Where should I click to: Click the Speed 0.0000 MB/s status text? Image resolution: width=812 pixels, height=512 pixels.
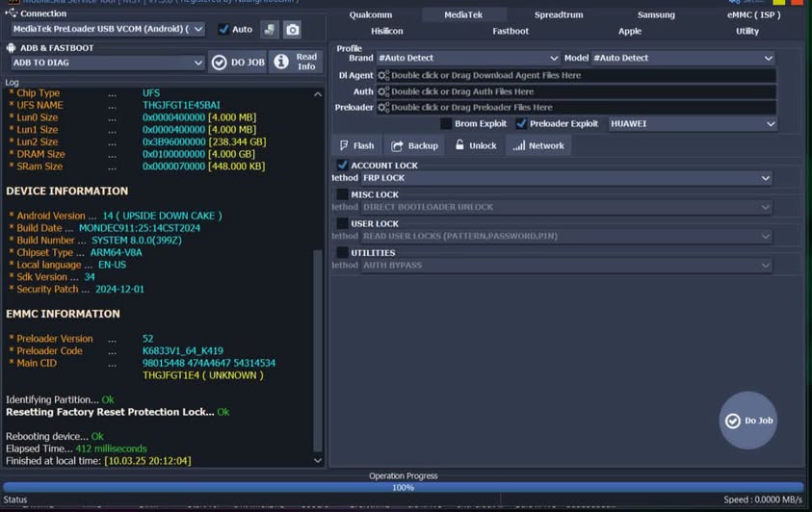pyautogui.click(x=762, y=499)
